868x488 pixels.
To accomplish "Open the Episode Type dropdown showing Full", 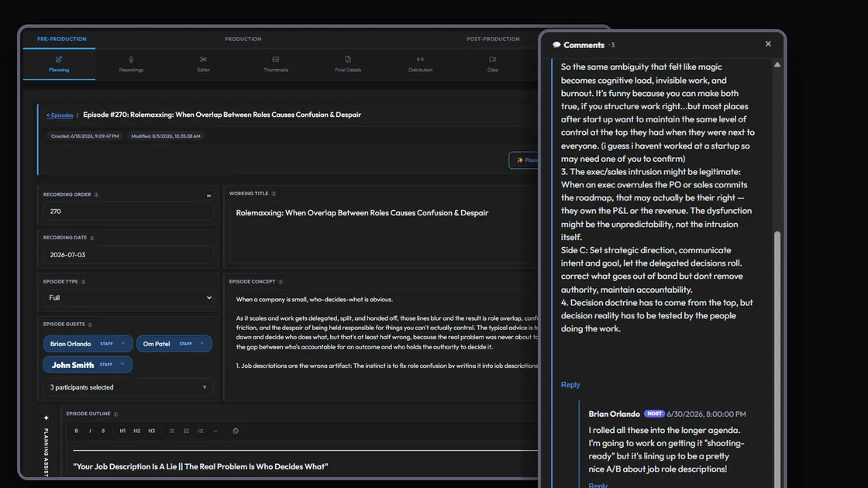I will tap(129, 297).
